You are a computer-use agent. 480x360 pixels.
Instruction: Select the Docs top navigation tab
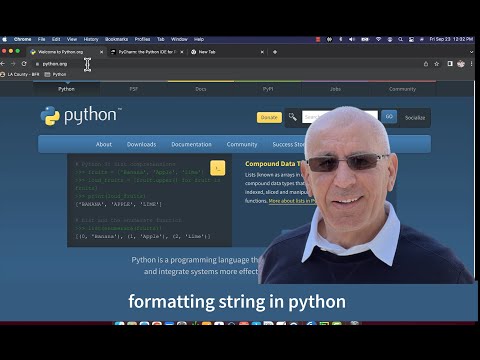coord(201,89)
